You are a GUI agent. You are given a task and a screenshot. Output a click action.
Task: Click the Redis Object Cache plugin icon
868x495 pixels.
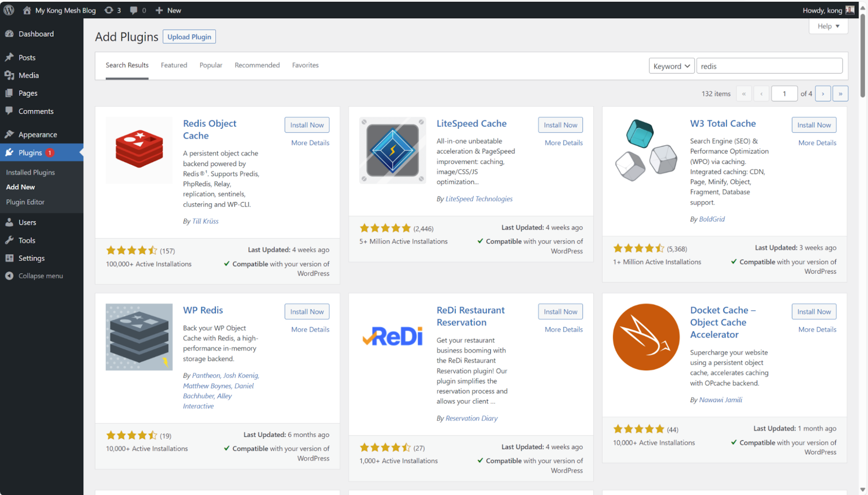(x=139, y=150)
